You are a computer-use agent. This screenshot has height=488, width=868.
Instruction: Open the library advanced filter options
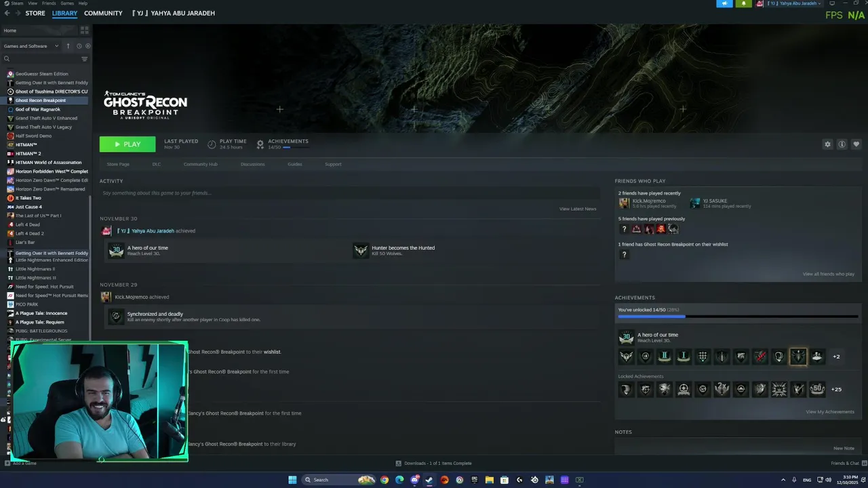coord(84,59)
